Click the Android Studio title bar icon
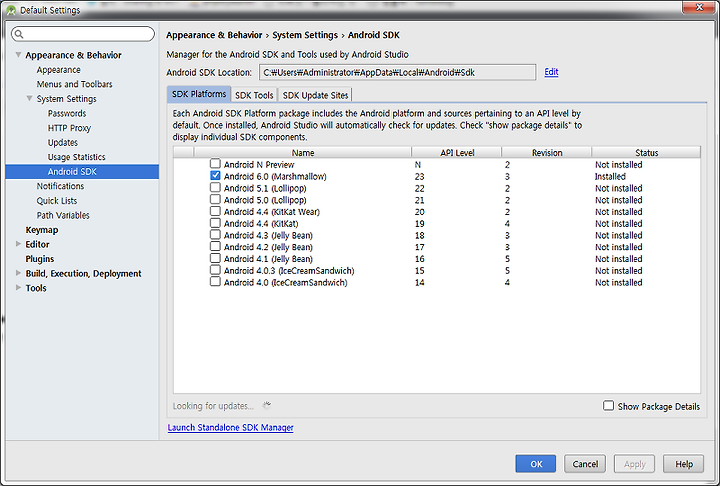 [x=11, y=10]
